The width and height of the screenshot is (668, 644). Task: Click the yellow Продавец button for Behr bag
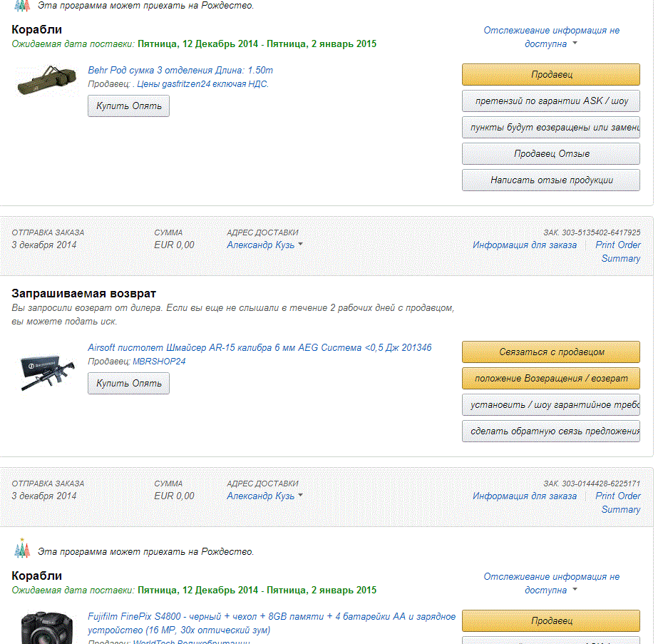[550, 75]
